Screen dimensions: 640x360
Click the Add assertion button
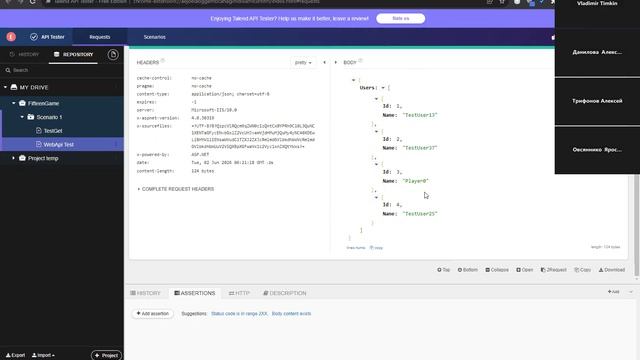click(x=152, y=313)
